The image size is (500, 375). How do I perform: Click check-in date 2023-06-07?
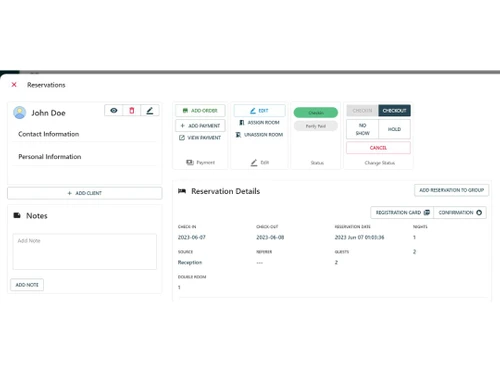192,237
